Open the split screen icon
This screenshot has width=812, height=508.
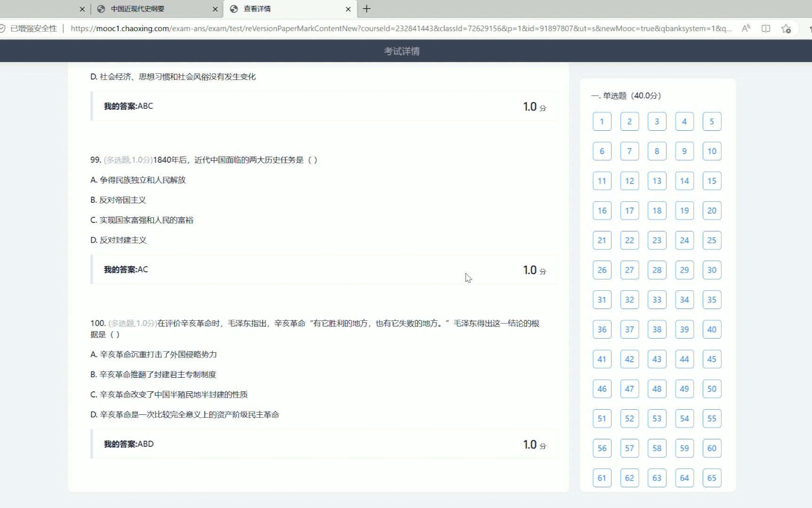pos(766,29)
